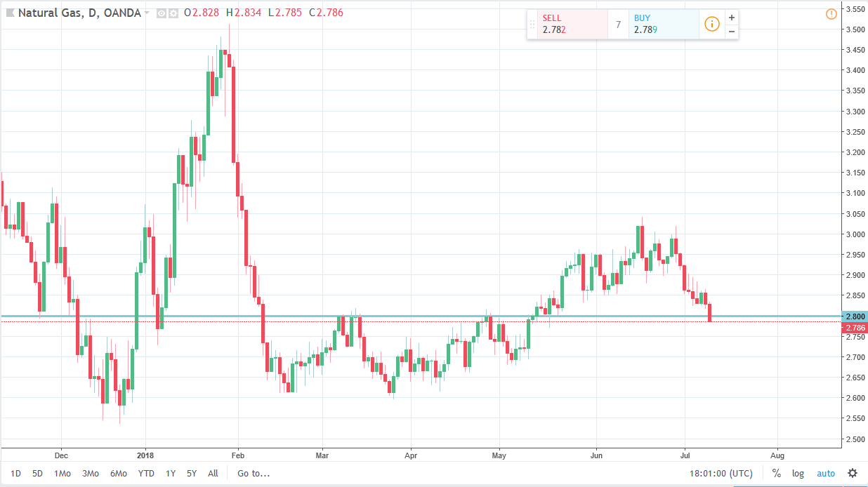Click the 3.250 price axis label
The height and width of the screenshot is (487, 868).
tap(855, 132)
